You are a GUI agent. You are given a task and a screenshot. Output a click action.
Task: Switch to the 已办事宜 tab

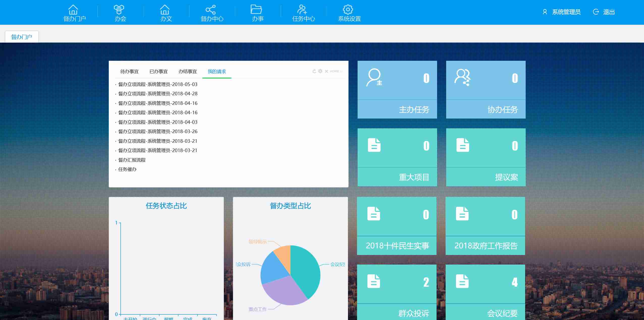(158, 72)
